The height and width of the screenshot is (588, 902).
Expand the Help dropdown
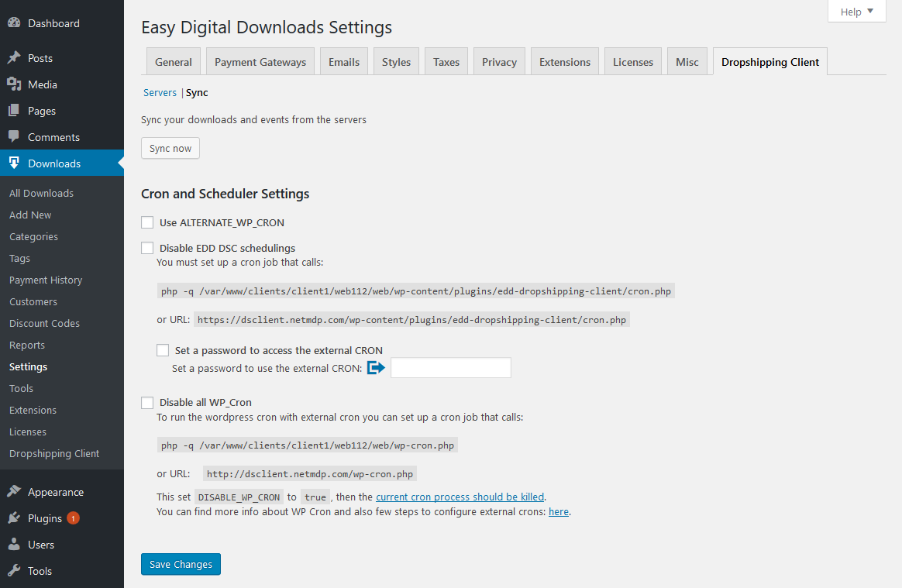pyautogui.click(x=856, y=12)
